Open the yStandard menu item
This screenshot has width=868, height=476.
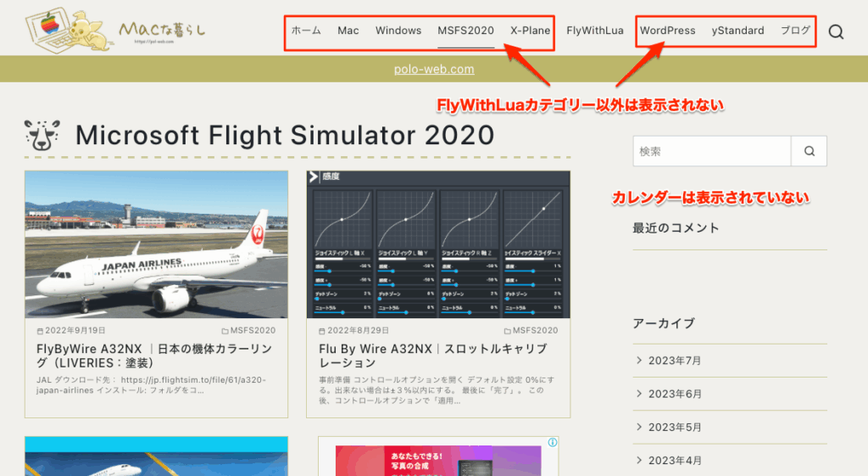[738, 31]
